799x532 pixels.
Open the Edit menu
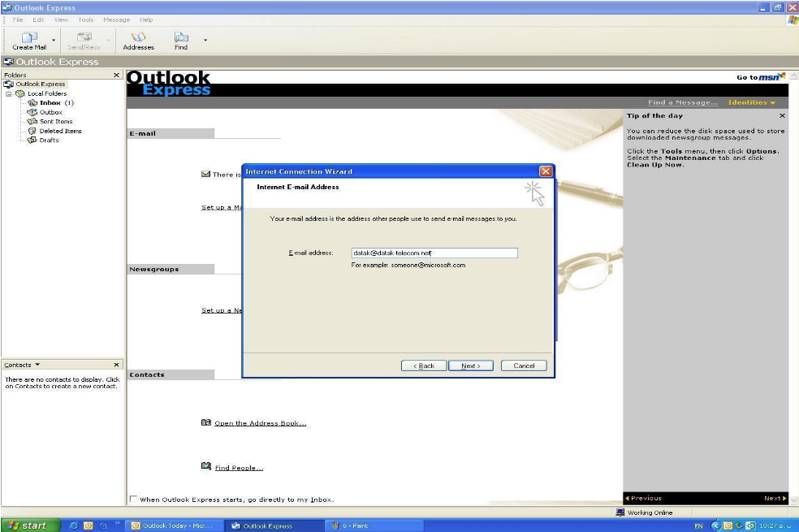38,19
